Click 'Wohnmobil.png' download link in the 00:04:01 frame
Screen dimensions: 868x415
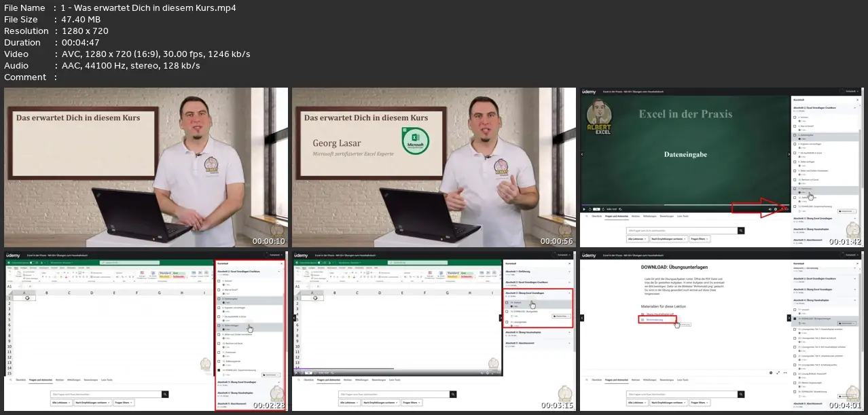point(655,320)
